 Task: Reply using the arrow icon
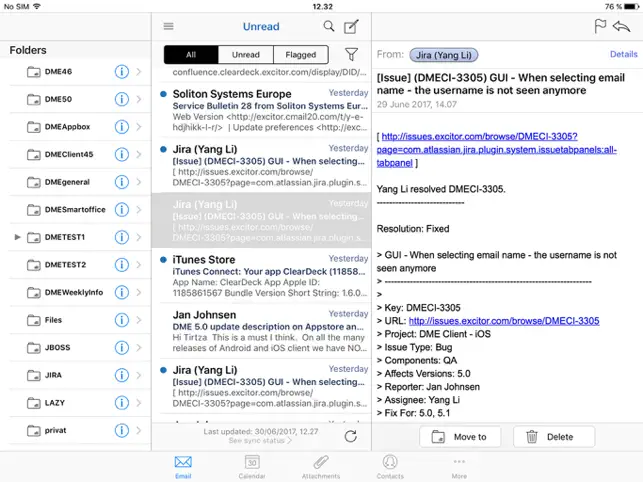pyautogui.click(x=625, y=27)
